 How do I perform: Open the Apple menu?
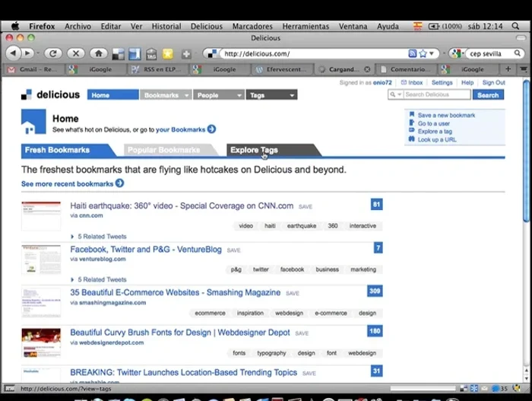click(x=15, y=26)
